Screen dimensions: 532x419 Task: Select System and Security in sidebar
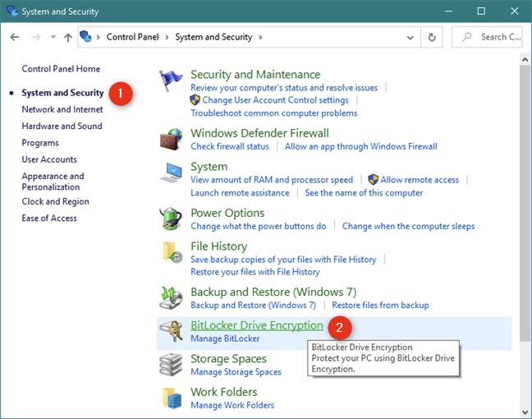tap(62, 93)
